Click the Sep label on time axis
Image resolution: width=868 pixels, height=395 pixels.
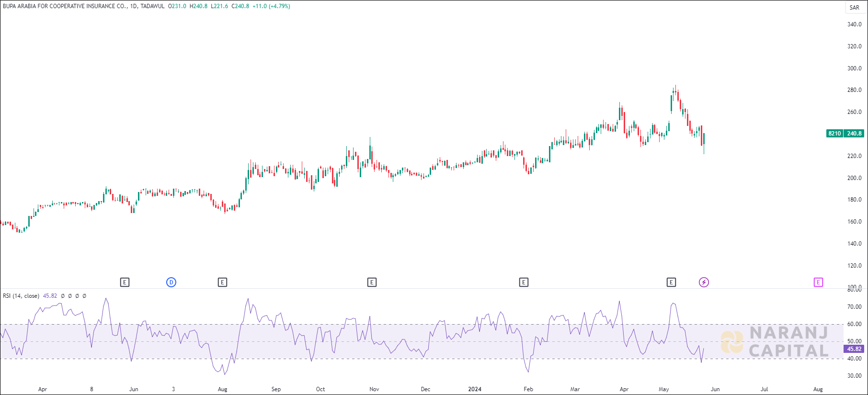pos(276,389)
